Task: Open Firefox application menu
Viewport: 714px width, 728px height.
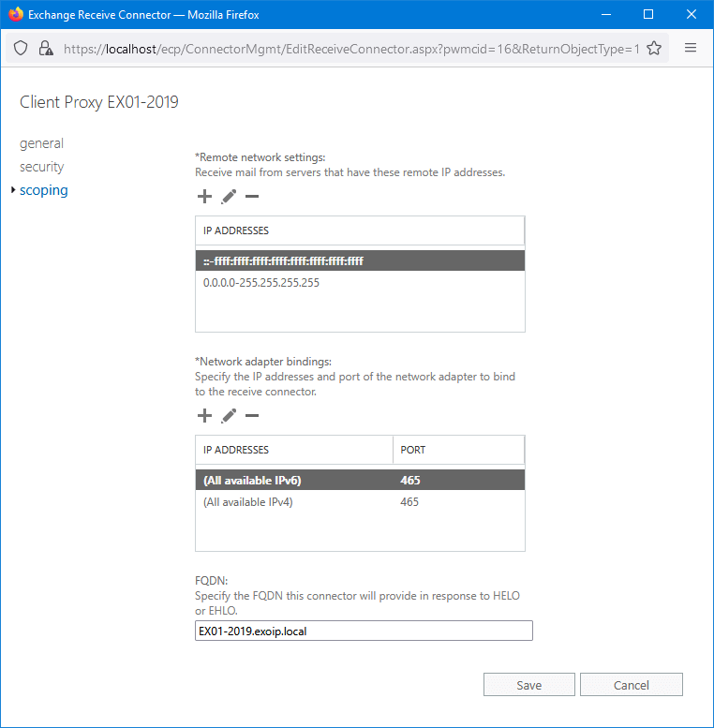Action: pos(691,49)
